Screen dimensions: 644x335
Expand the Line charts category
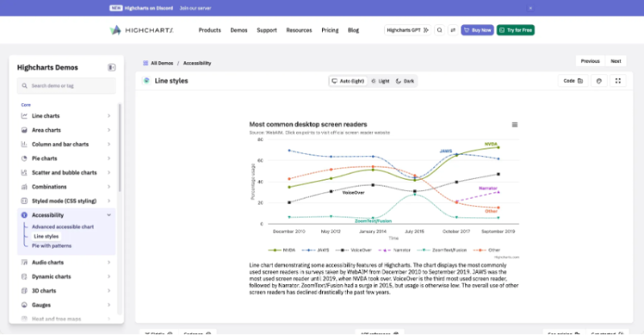(109, 116)
